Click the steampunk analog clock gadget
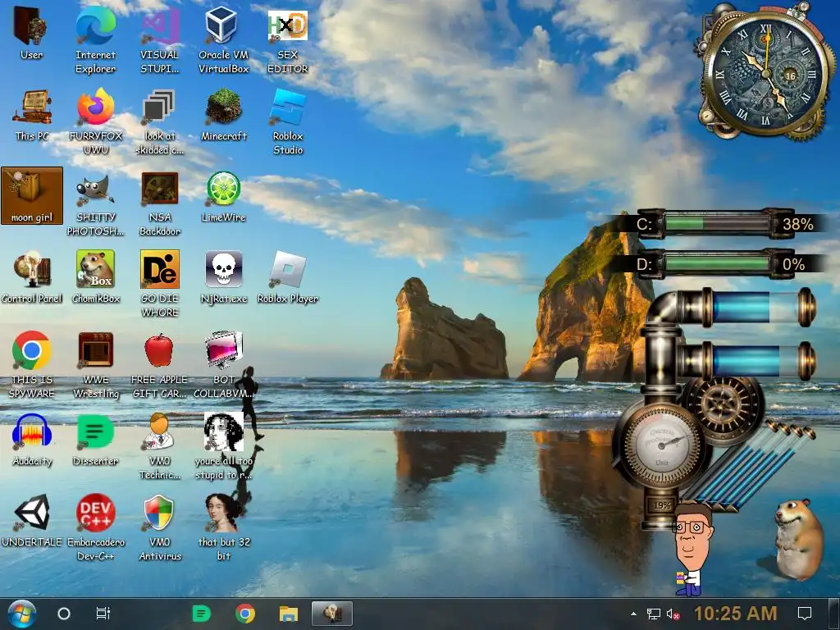Screen dimensions: 840x630 click(x=766, y=72)
